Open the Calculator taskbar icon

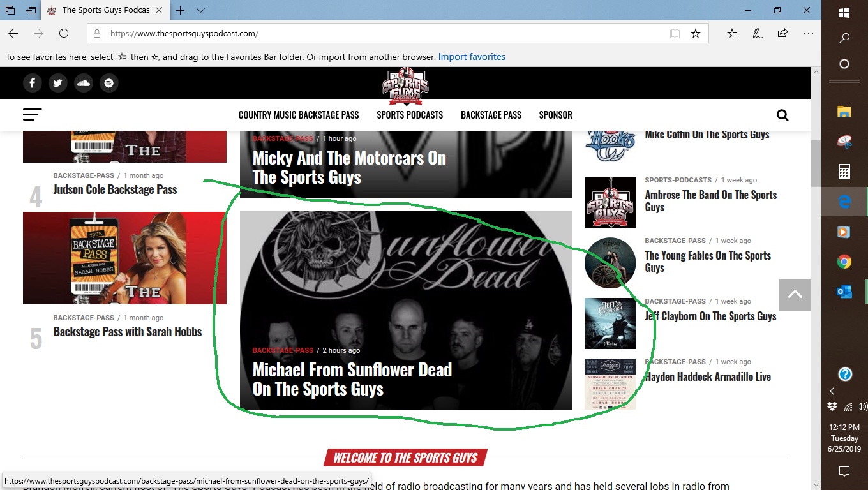click(844, 172)
